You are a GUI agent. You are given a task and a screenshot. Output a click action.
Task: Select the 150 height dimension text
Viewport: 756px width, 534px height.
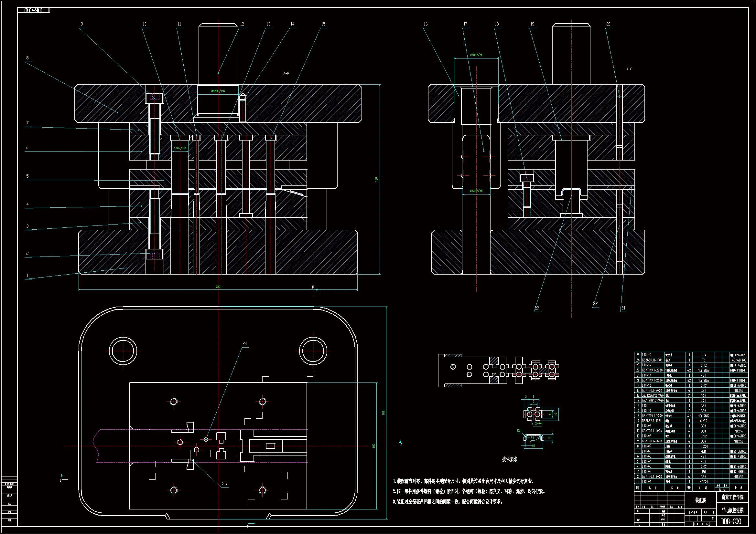376,179
